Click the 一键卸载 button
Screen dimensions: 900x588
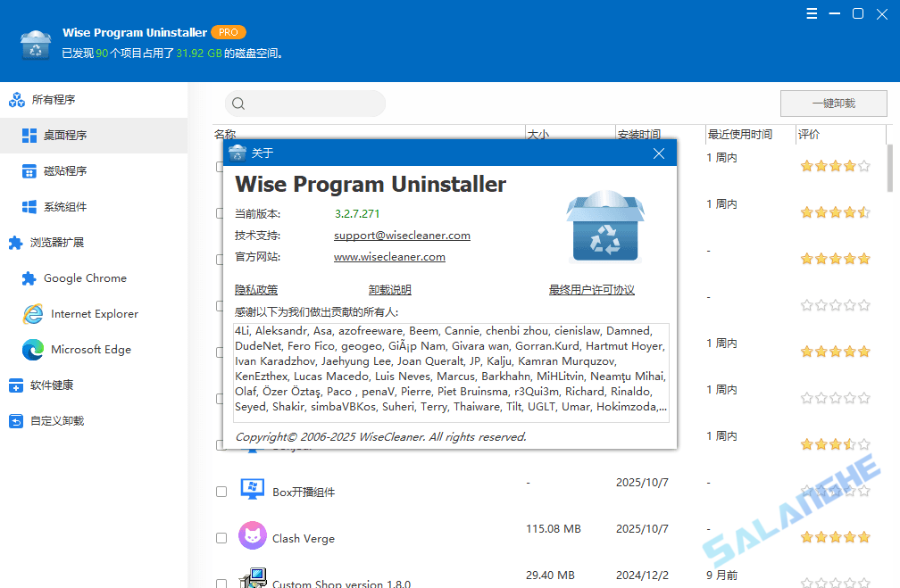(x=832, y=103)
